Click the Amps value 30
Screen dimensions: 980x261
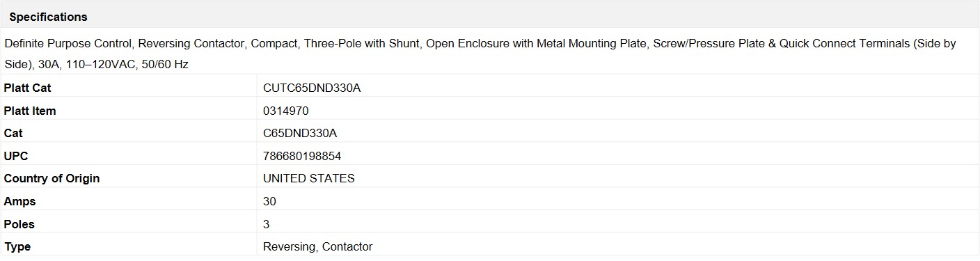pos(269,201)
